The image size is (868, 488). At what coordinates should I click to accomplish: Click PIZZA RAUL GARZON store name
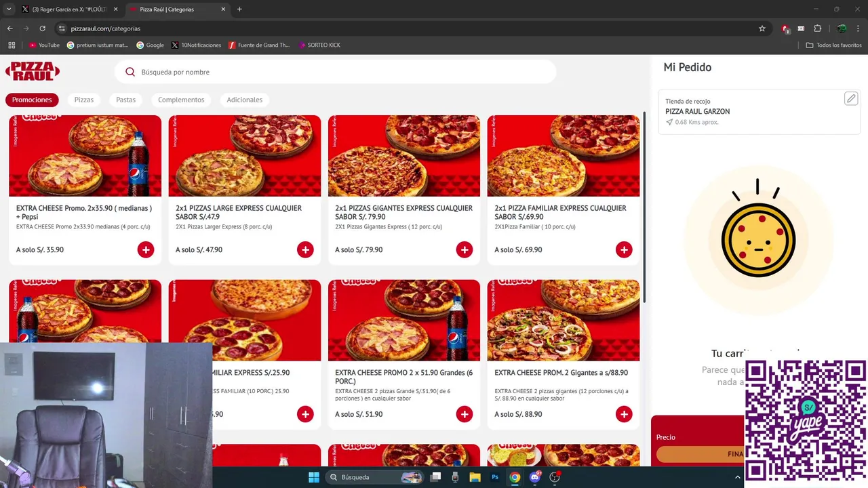click(x=698, y=112)
